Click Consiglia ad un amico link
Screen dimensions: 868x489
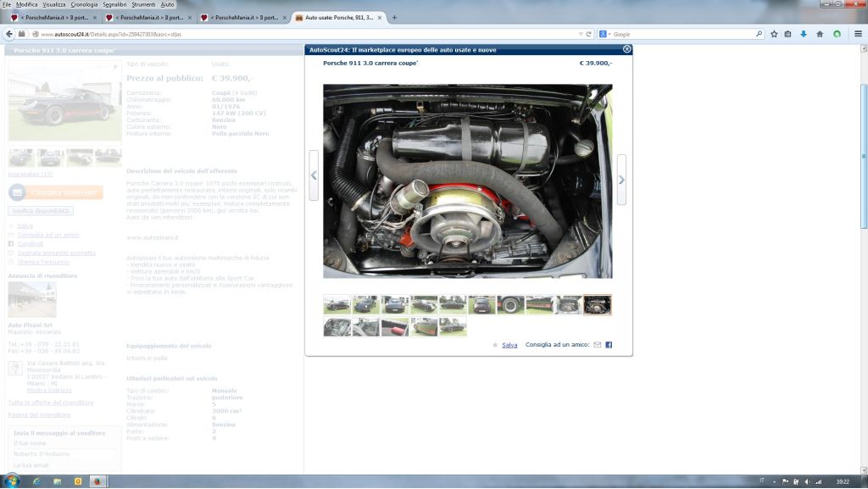48,235
